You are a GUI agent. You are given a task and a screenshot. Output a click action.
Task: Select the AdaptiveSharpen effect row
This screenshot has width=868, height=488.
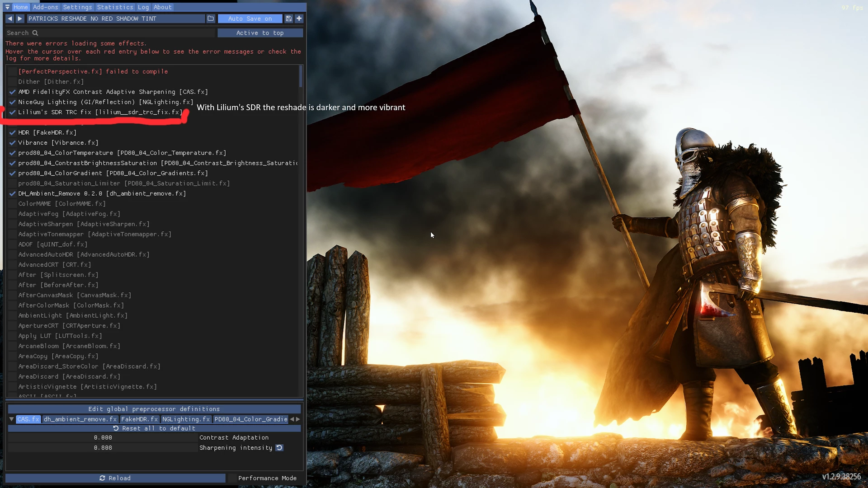point(84,224)
